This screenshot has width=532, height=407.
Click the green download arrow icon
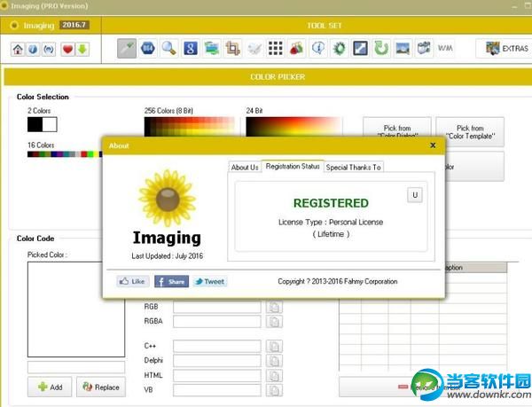click(82, 50)
